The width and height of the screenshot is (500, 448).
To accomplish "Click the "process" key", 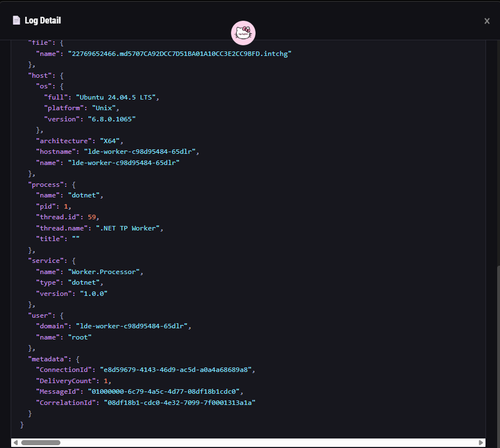I will 47,185.
